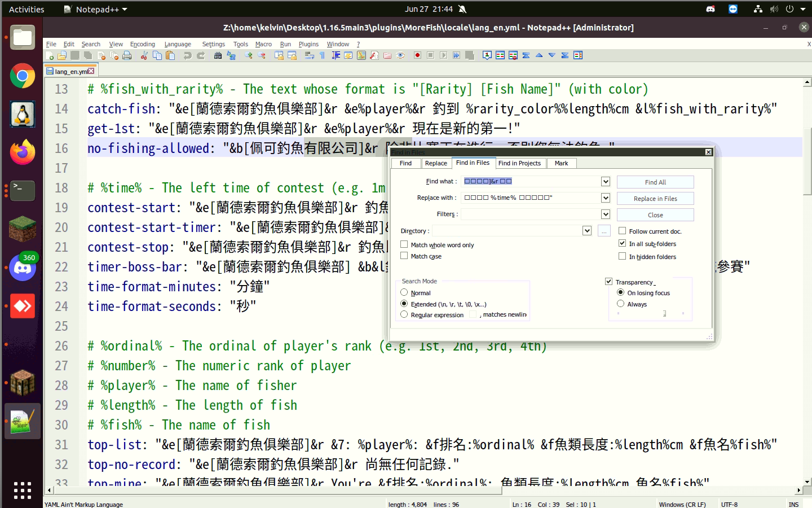Image resolution: width=812 pixels, height=508 pixels.
Task: Close the lang_en.yml tab with its X
Action: click(91, 71)
